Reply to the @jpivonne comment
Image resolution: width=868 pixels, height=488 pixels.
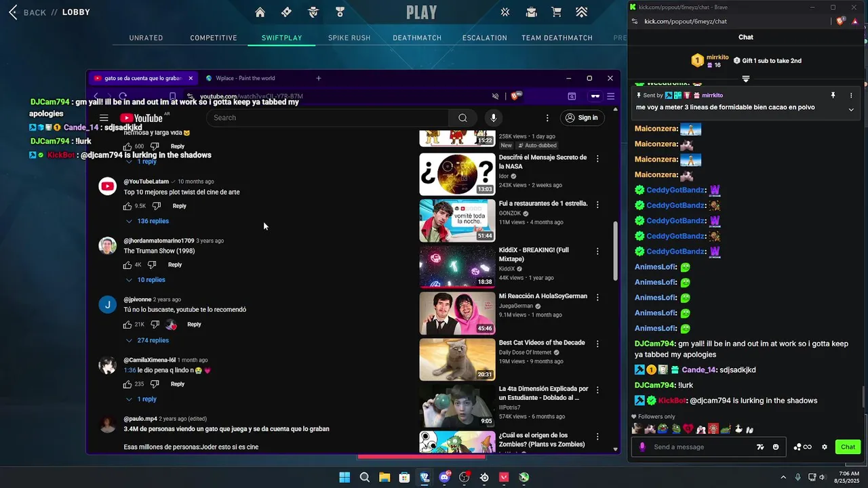pyautogui.click(x=194, y=325)
